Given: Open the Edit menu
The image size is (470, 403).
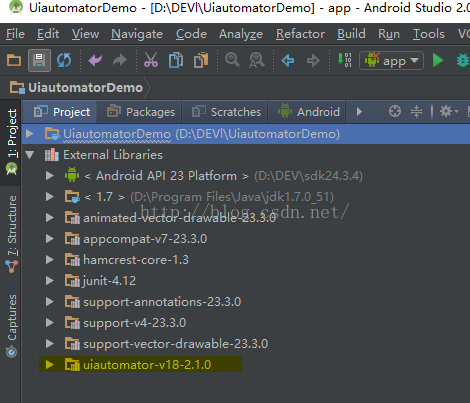Looking at the screenshot, I should (48, 34).
